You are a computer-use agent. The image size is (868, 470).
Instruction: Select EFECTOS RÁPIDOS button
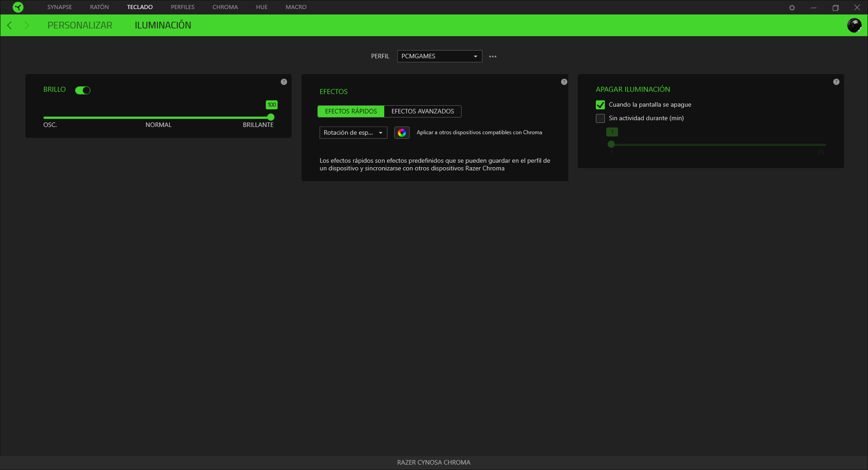click(x=351, y=111)
